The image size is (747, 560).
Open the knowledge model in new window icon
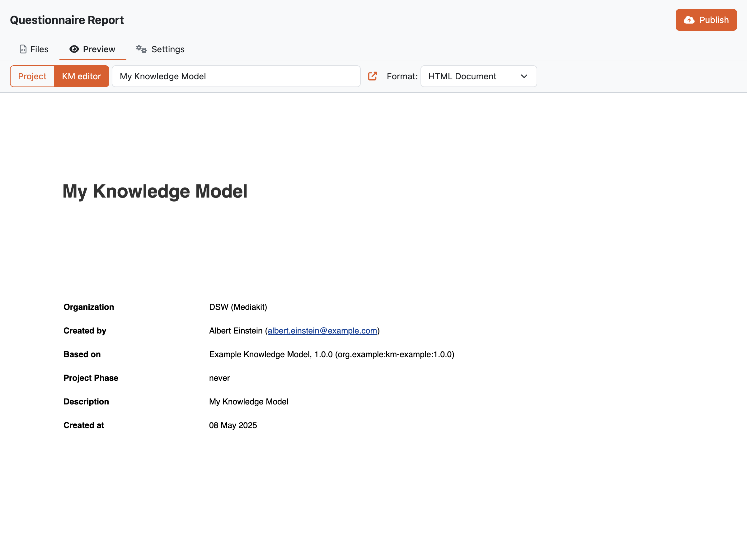click(373, 76)
